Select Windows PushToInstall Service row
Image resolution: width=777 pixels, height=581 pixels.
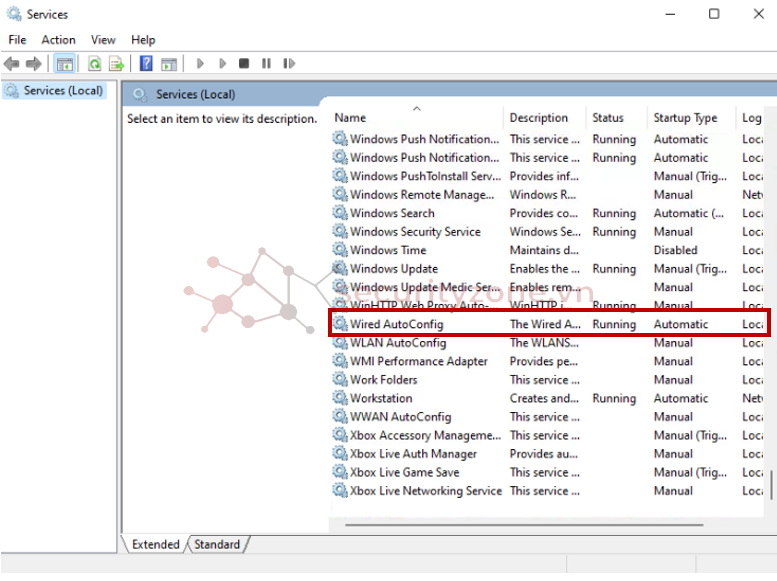[x=549, y=176]
